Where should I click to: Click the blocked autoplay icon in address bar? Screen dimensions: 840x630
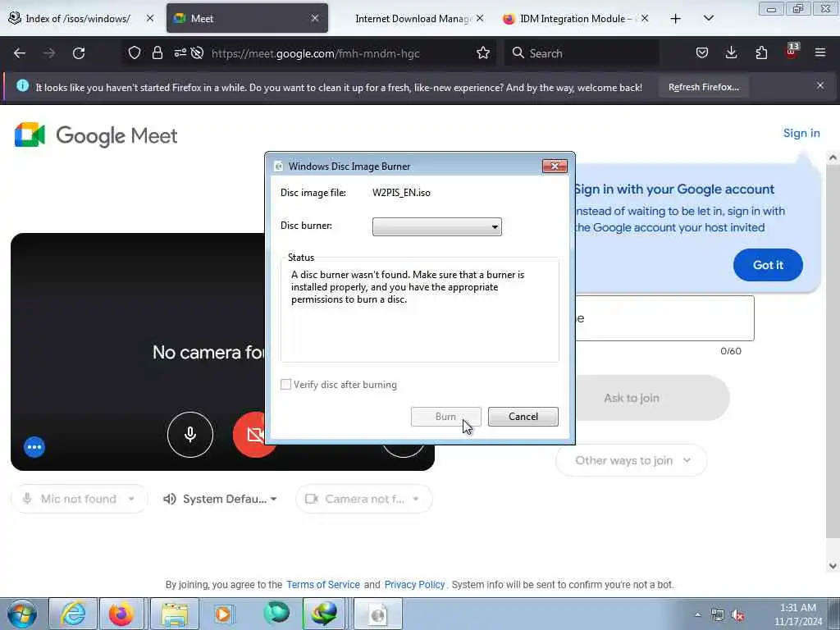pyautogui.click(x=197, y=52)
